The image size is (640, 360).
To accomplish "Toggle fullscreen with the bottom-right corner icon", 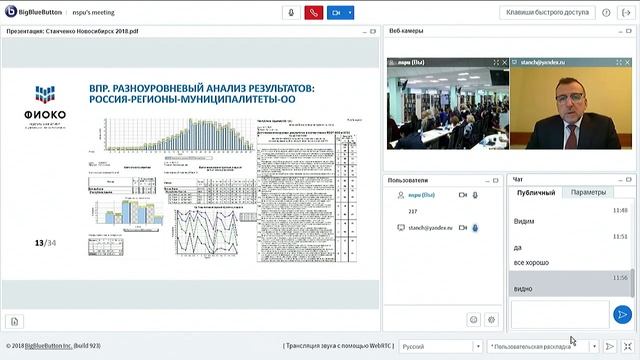I will point(628,347).
